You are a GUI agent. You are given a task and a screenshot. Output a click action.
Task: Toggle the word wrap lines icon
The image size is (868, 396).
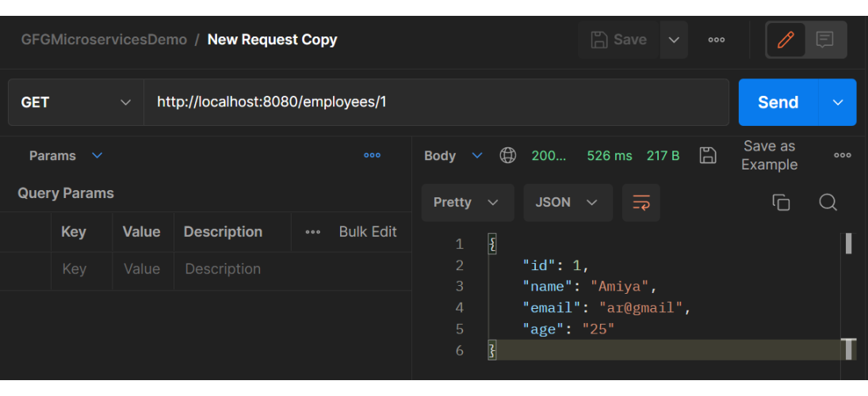click(x=641, y=203)
